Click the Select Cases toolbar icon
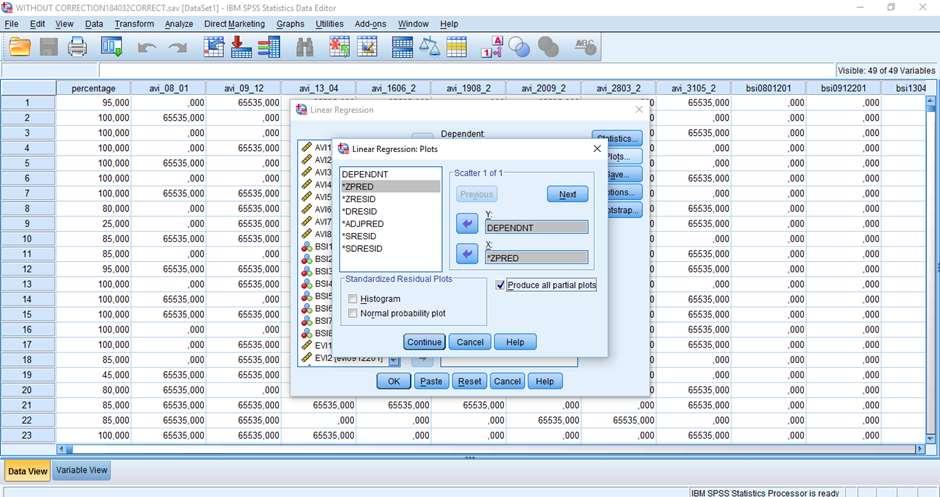The width and height of the screenshot is (940, 497). click(456, 47)
